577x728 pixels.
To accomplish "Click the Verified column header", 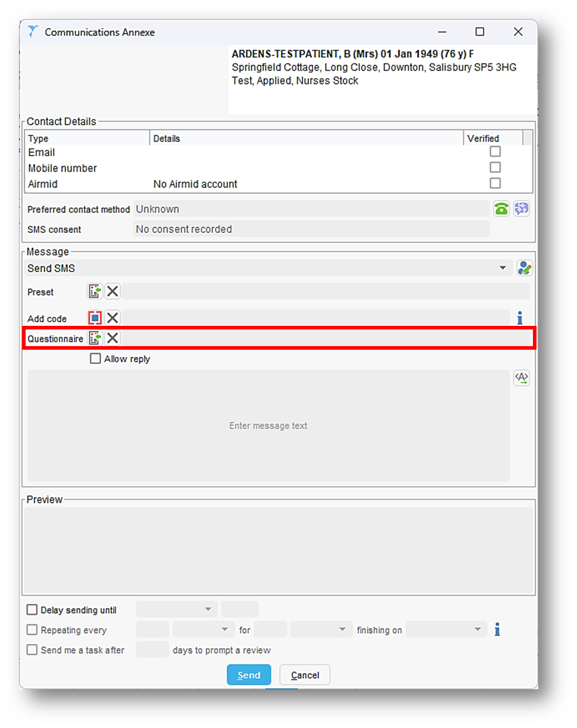I will click(x=493, y=138).
